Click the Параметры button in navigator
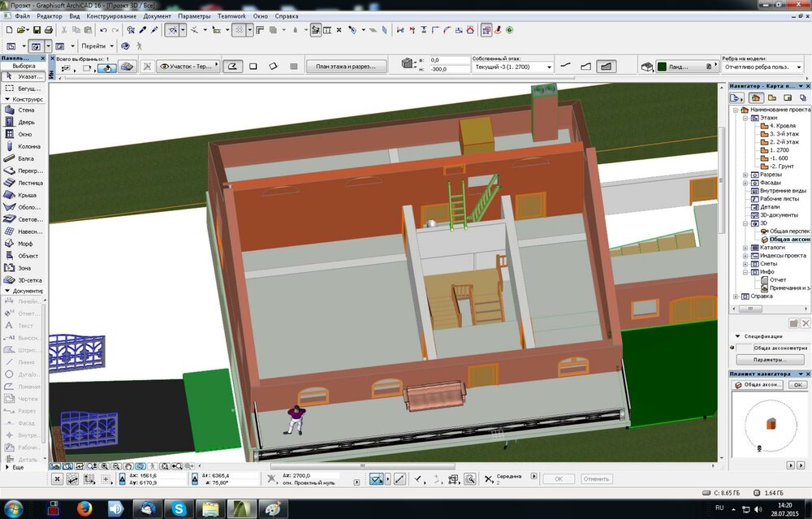 point(769,360)
